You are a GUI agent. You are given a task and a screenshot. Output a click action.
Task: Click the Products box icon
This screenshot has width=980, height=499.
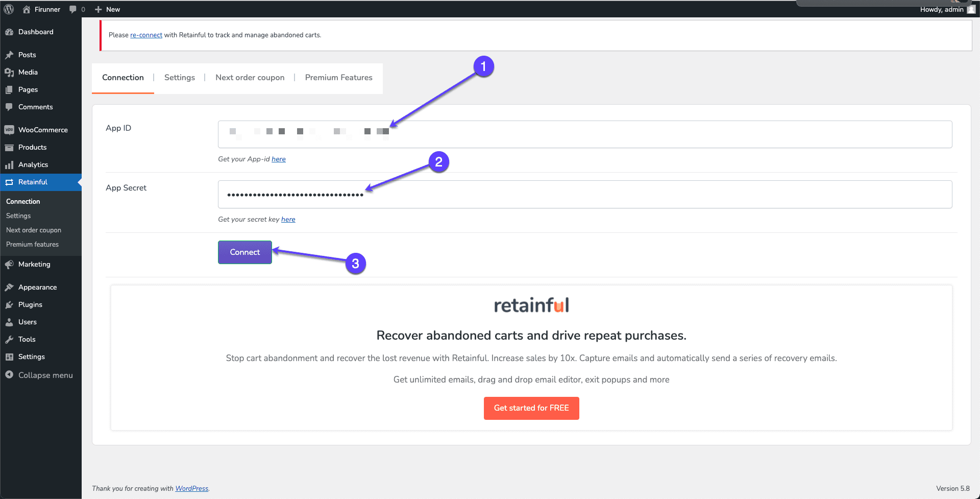tap(9, 147)
